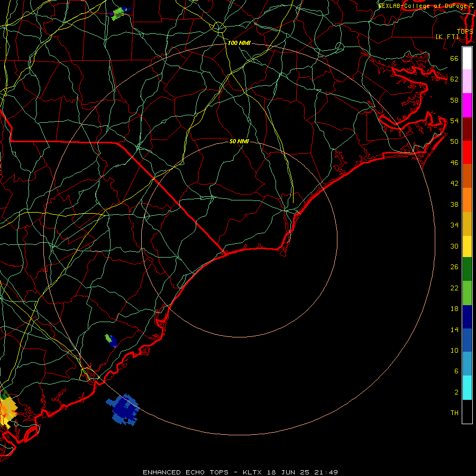
Task: Click the "[K FT]" units label
Action: [x=447, y=36]
